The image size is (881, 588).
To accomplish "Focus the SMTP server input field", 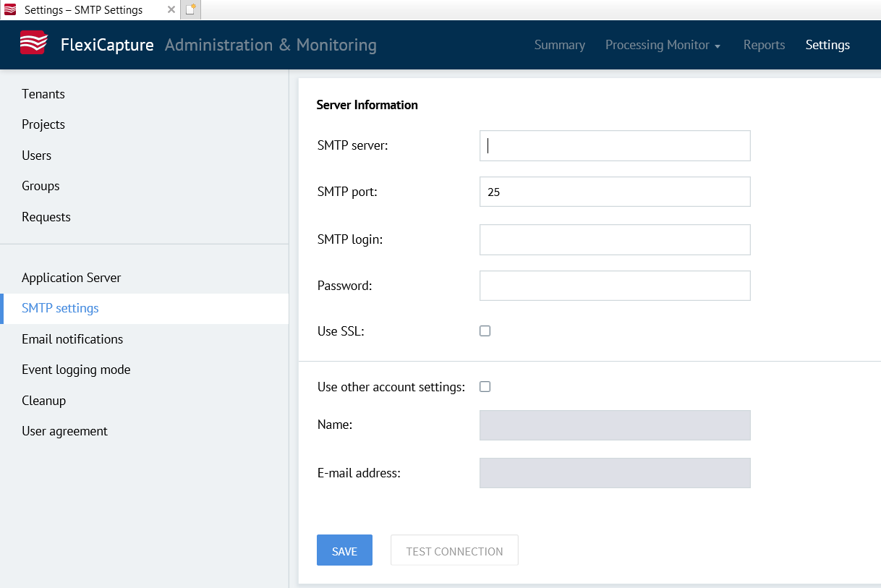I will [x=615, y=145].
